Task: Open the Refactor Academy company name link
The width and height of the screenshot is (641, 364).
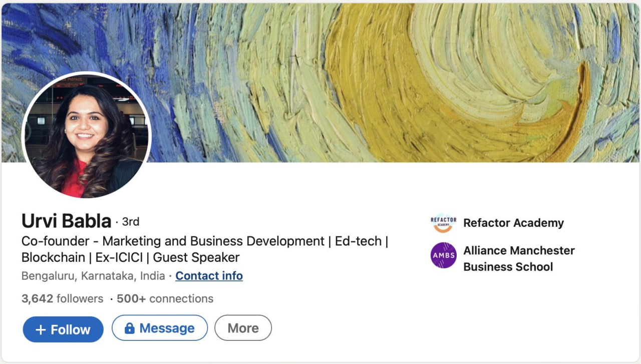Action: (513, 223)
